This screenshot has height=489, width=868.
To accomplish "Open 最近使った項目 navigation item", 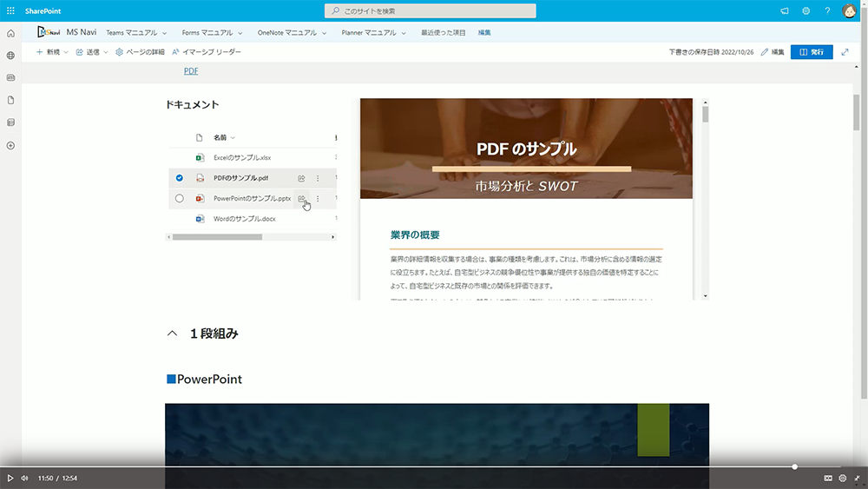I will coord(443,33).
